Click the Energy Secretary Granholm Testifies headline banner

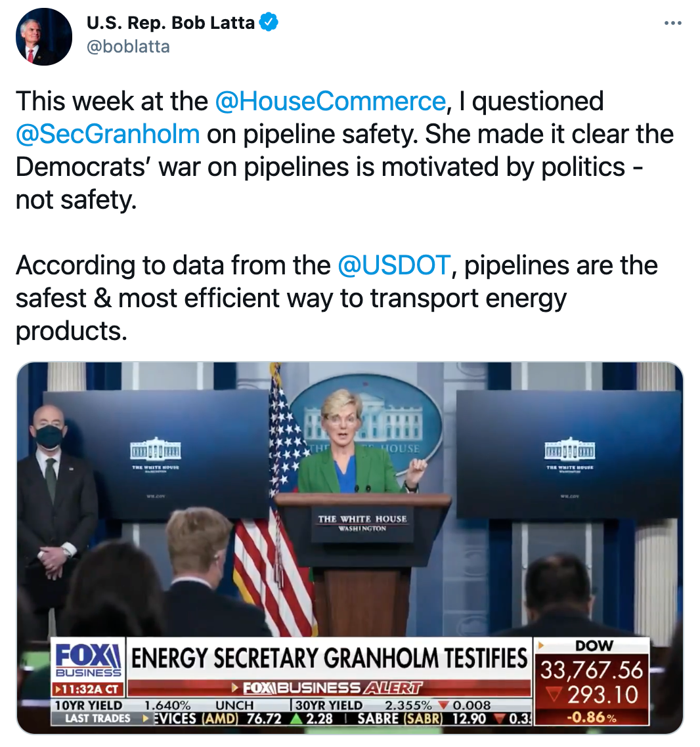coord(329,658)
